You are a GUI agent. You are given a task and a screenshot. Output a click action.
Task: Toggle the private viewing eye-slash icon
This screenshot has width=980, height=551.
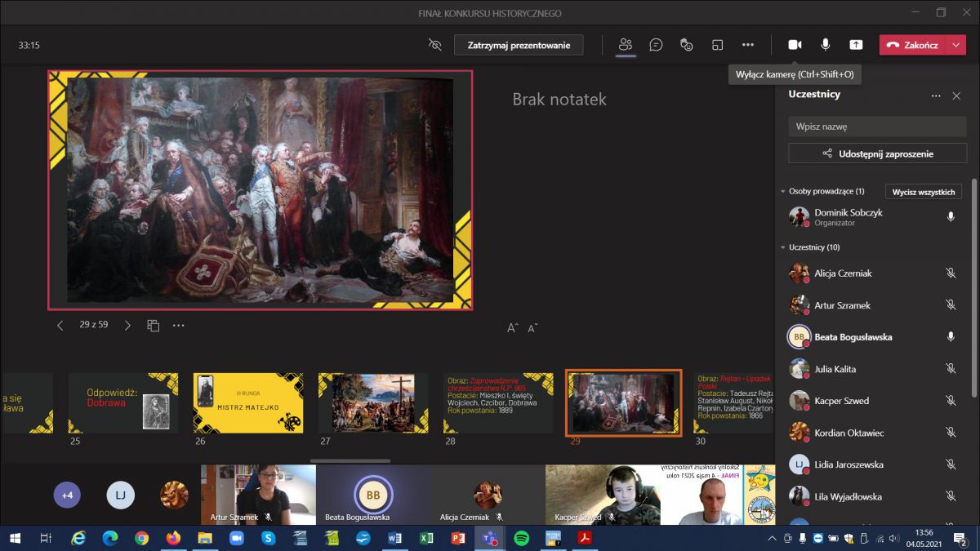434,45
